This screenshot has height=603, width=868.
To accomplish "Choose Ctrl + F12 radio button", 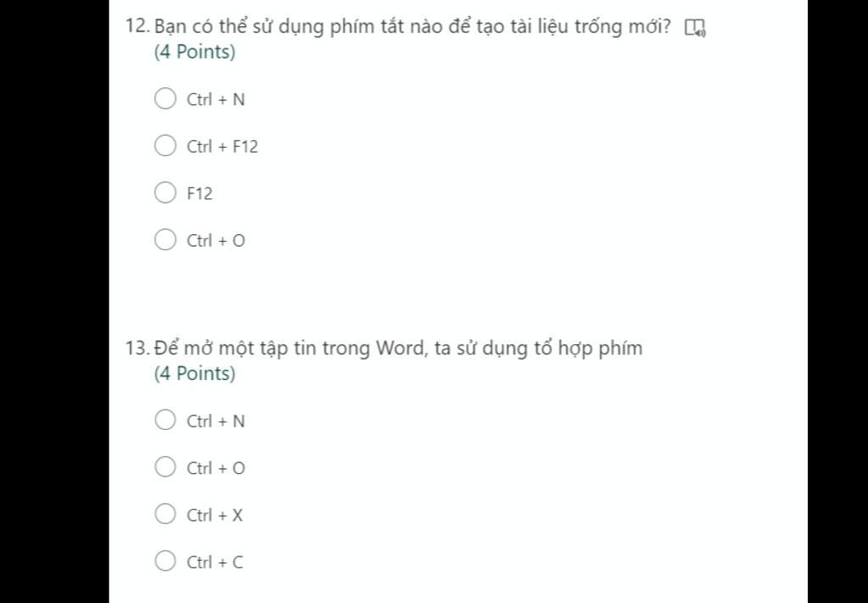I will (x=165, y=146).
